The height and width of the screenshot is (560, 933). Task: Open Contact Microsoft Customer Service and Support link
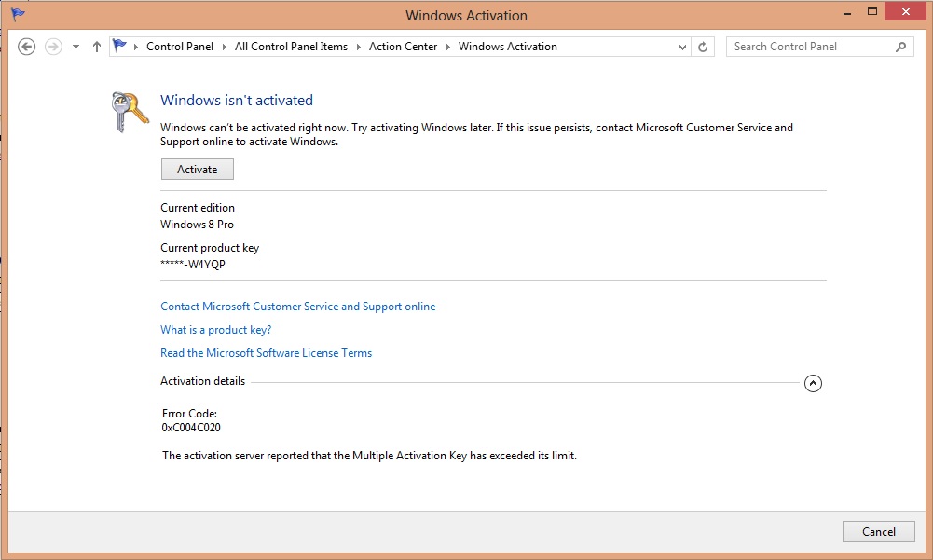coord(297,307)
